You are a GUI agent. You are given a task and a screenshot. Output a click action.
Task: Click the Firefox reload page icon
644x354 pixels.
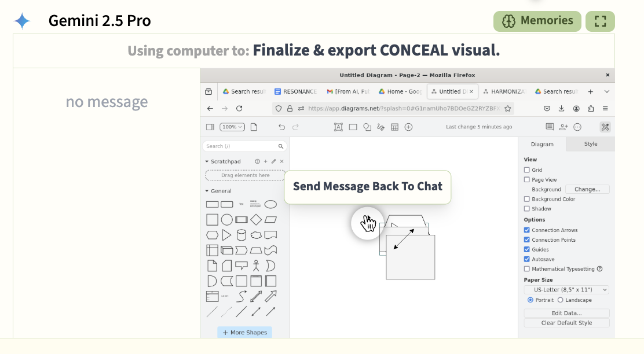[x=239, y=109]
